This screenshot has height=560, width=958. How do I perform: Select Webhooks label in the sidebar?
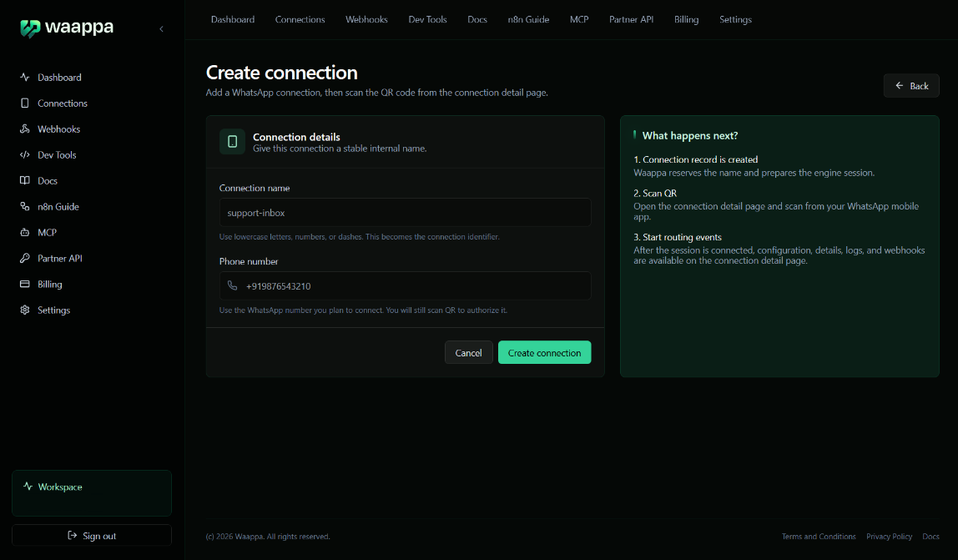[58, 129]
